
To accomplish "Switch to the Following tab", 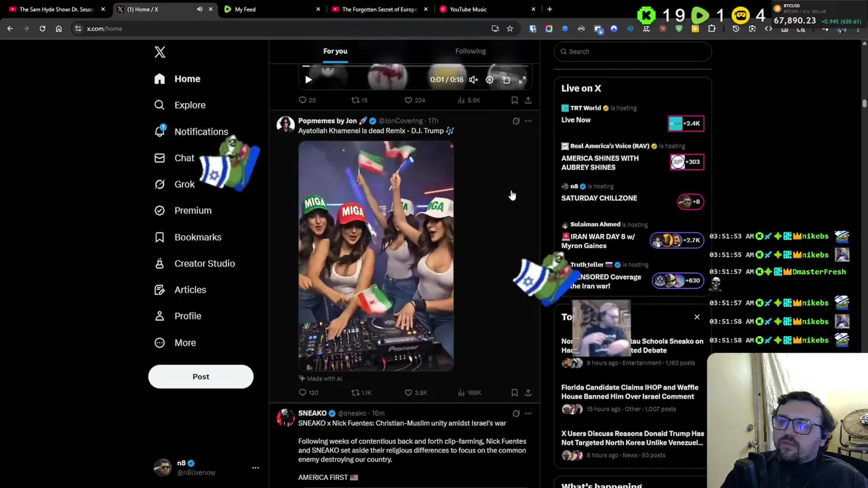I will (471, 51).
